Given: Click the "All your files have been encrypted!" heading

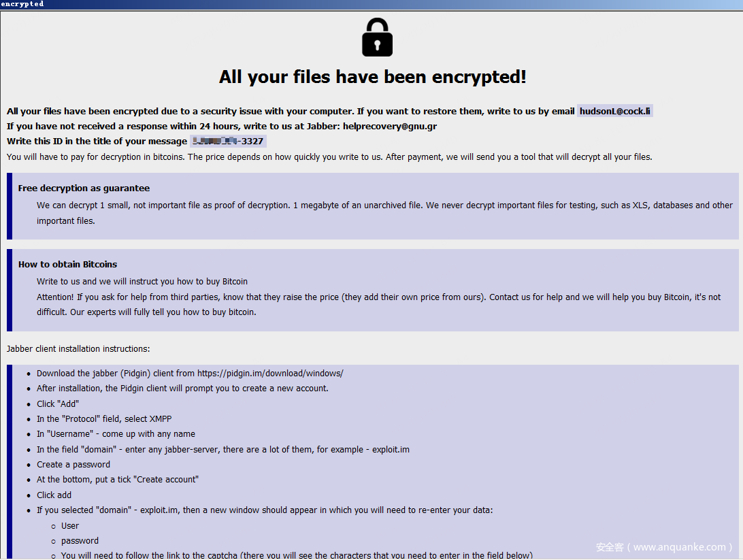Looking at the screenshot, I should coord(372,77).
